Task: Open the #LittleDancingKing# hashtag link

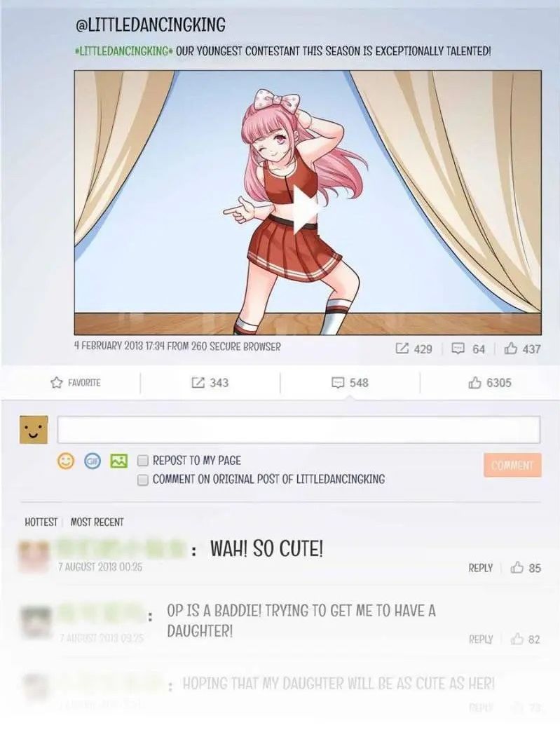Action: (123, 50)
